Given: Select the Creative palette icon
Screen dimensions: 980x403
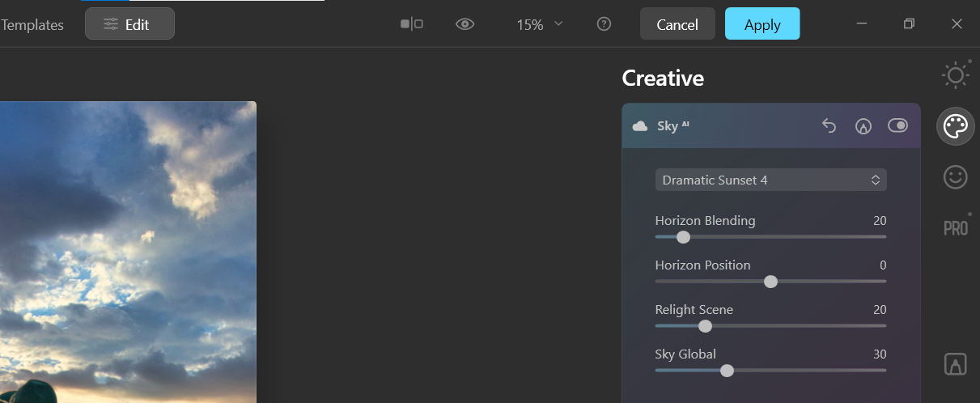Looking at the screenshot, I should click(x=955, y=126).
